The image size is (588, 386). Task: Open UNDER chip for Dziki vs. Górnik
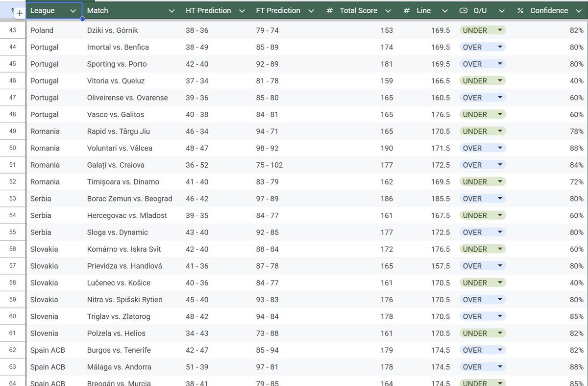click(x=483, y=30)
